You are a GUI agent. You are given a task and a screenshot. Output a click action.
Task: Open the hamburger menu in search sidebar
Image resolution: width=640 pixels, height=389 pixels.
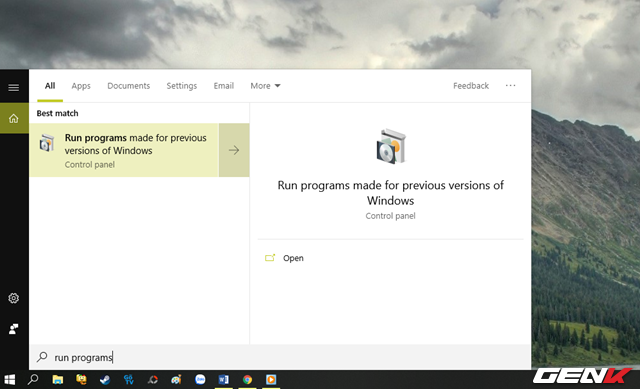tap(13, 87)
